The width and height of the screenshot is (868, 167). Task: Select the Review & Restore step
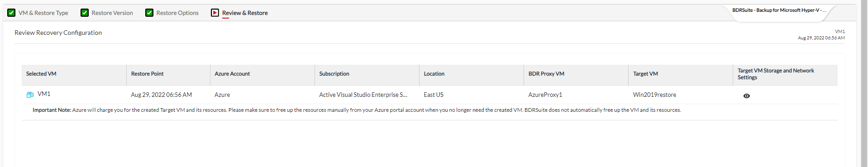(245, 13)
